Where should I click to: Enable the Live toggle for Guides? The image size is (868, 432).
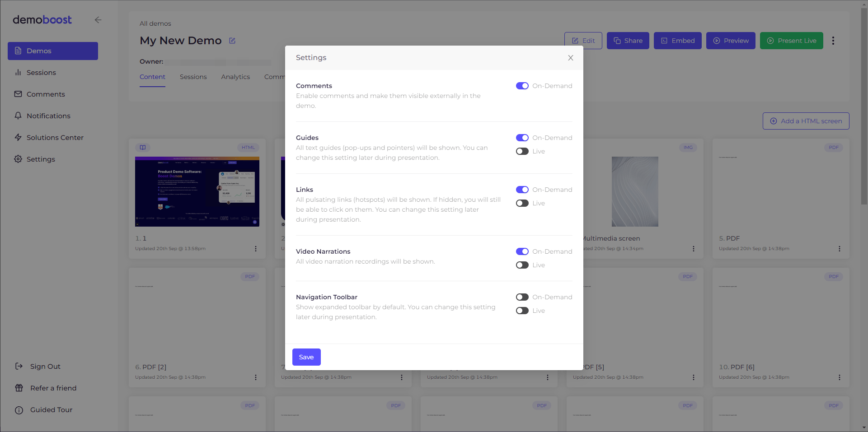coord(522,151)
